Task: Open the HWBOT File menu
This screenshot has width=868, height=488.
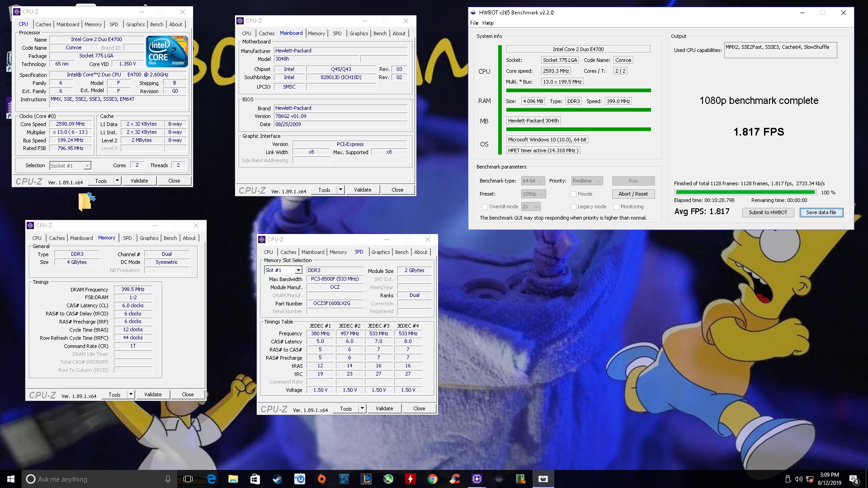Action: point(474,23)
